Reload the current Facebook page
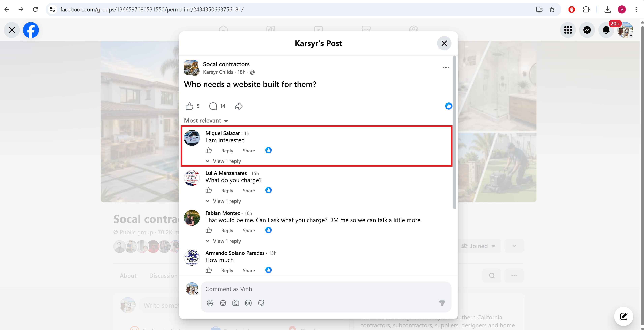 pos(35,9)
